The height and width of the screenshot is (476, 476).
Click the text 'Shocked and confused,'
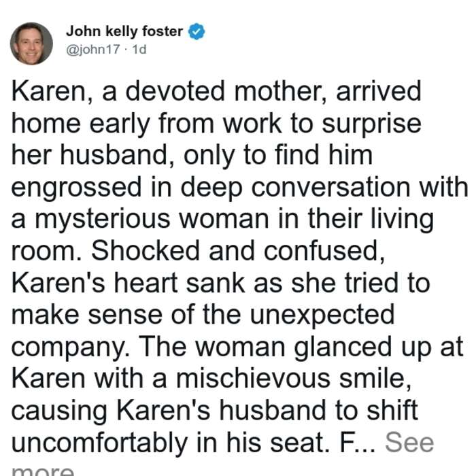(238, 251)
